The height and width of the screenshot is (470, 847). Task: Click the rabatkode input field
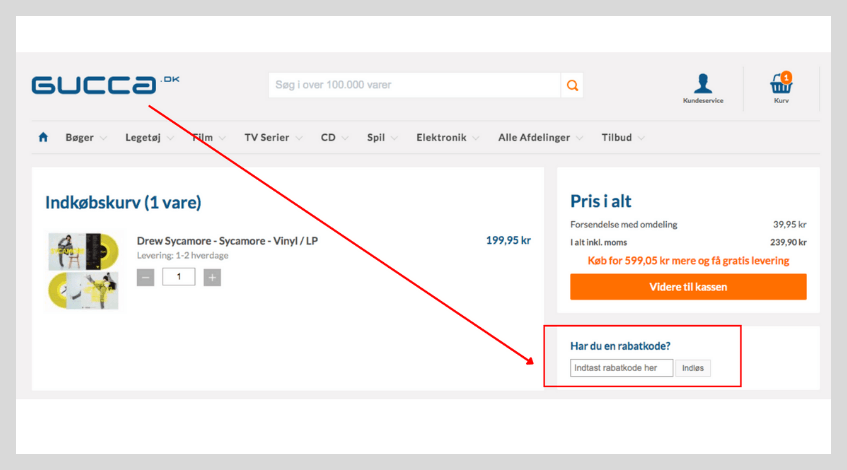point(621,368)
